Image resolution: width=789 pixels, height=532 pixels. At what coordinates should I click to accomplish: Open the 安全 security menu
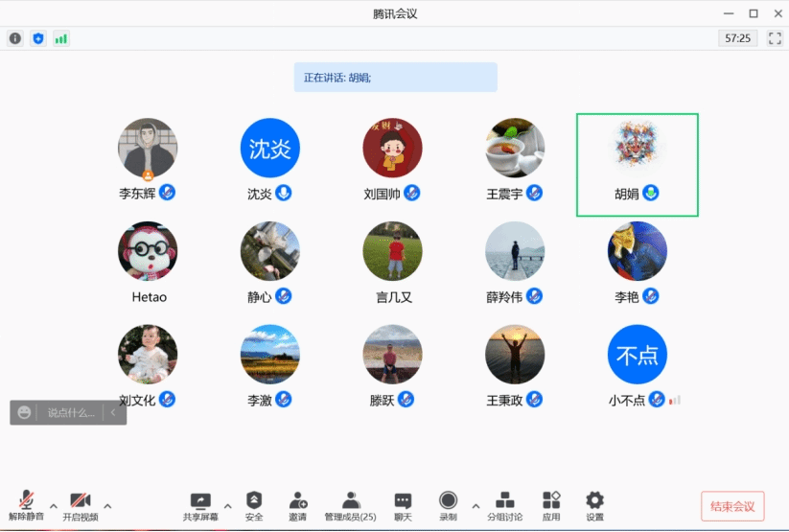(253, 505)
